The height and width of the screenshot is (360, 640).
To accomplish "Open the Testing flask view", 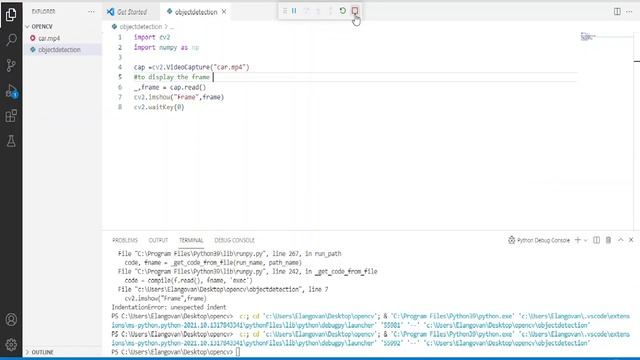I will coord(11,141).
